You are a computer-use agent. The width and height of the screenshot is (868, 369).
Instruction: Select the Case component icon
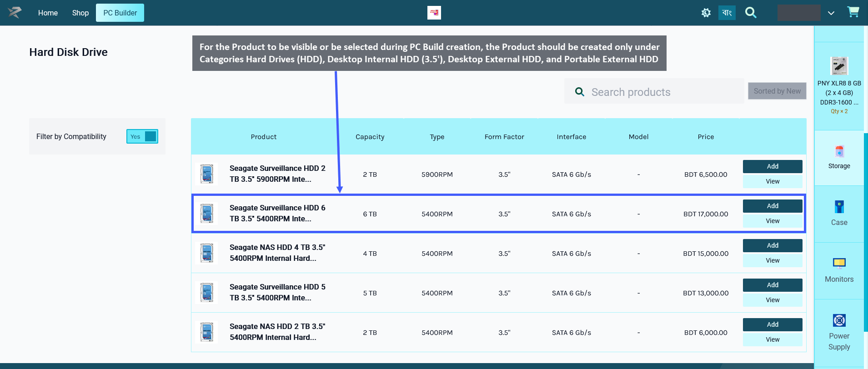[839, 207]
